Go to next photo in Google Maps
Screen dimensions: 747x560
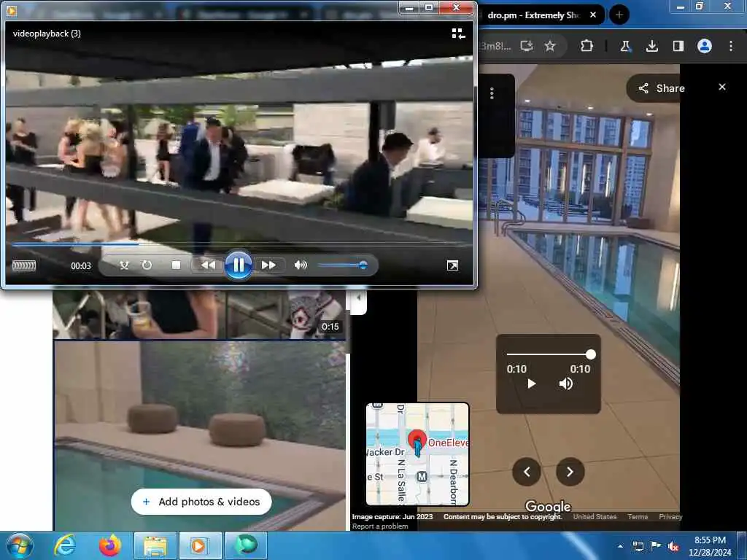(570, 472)
